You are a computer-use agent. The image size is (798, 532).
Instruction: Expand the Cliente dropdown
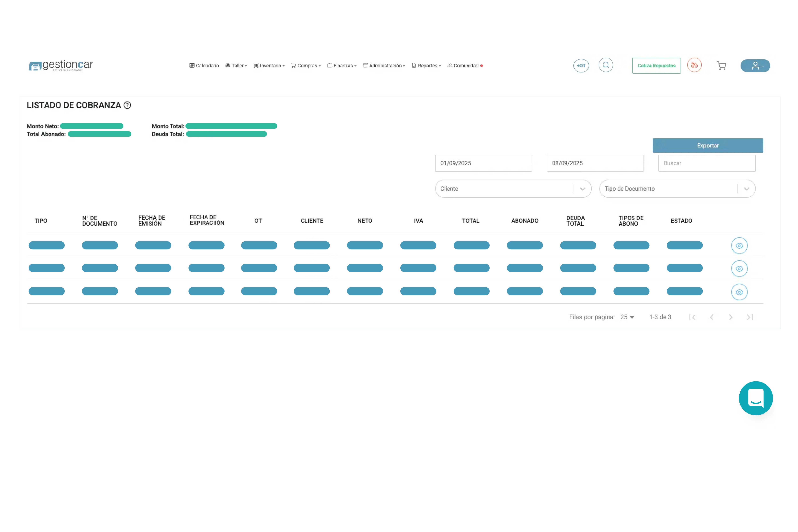(x=582, y=189)
